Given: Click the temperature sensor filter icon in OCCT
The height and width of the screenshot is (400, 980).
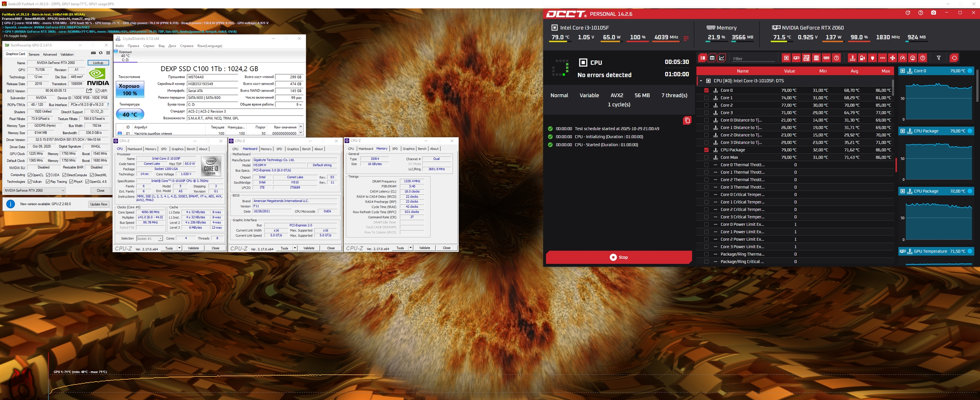Looking at the screenshot, I should tap(853, 58).
